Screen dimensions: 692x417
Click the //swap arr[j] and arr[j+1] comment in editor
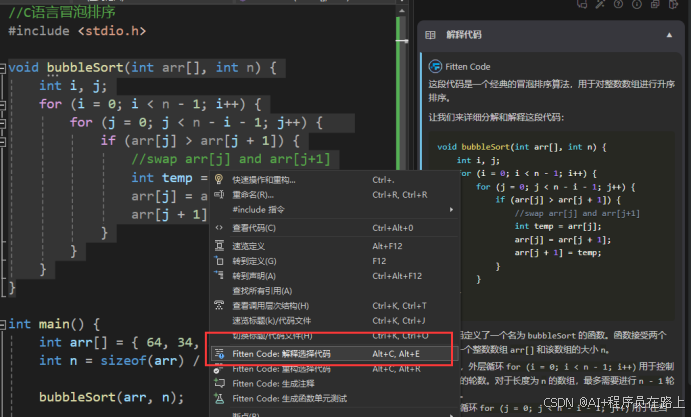[x=231, y=159]
